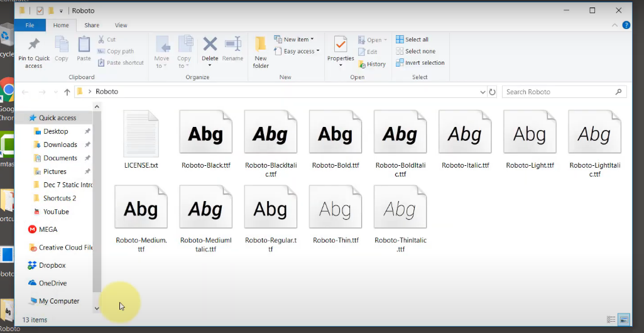Open the File tab
Viewport: 644px width, 333px height.
click(x=30, y=25)
